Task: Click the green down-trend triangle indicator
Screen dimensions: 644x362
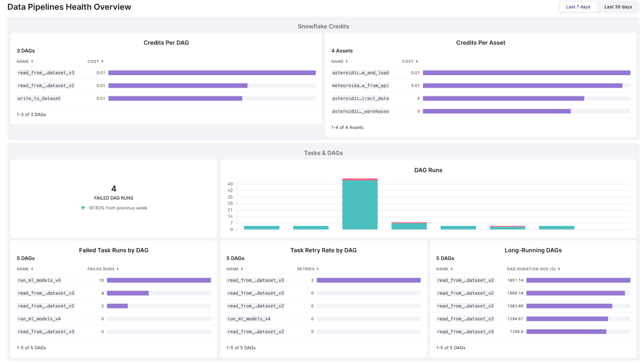Action: pos(83,208)
